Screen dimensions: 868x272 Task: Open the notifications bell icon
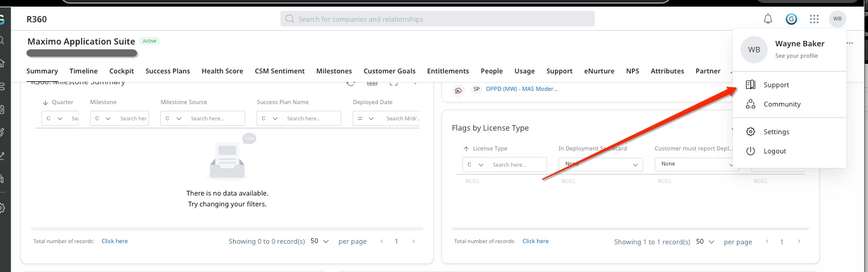pos(768,19)
